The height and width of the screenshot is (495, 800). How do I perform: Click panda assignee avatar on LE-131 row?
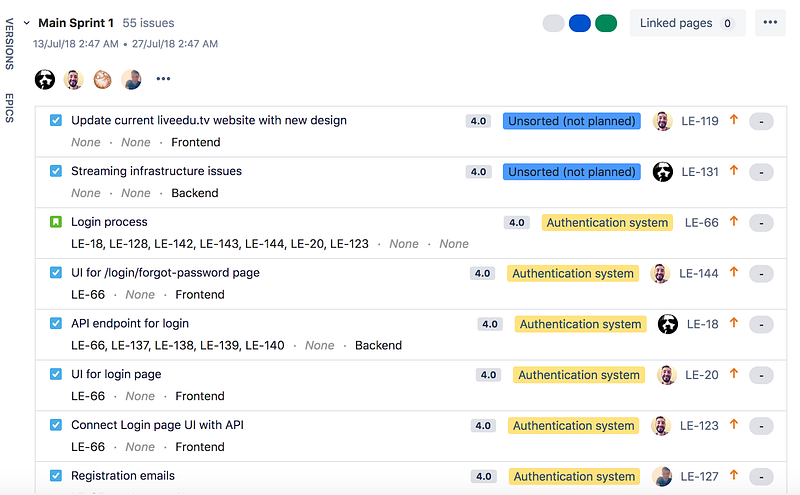tap(663, 172)
